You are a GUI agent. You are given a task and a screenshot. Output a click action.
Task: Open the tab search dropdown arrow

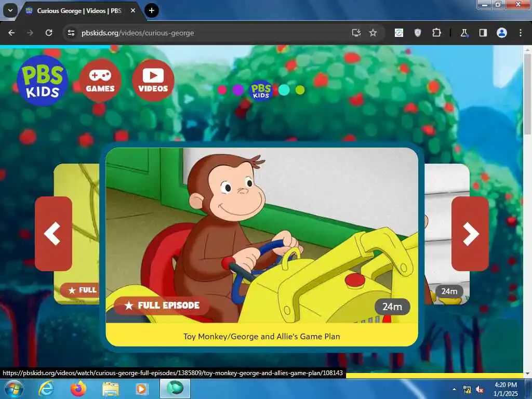(x=10, y=10)
